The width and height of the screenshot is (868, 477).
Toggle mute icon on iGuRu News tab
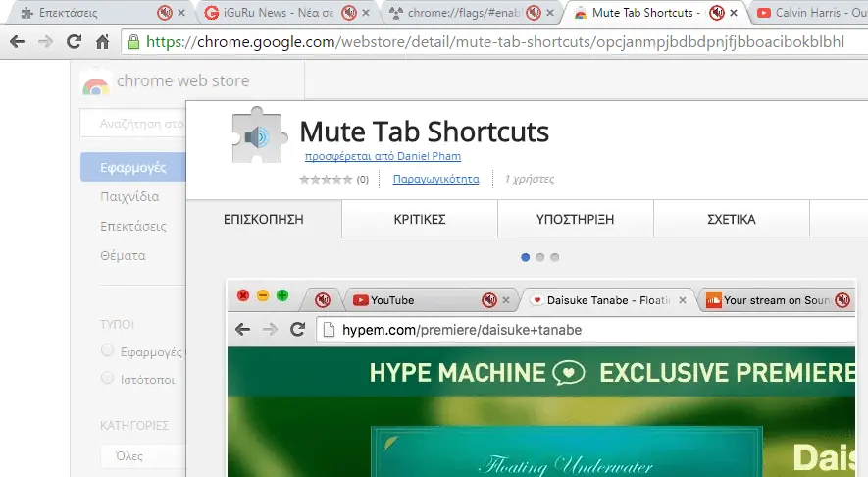tap(349, 12)
